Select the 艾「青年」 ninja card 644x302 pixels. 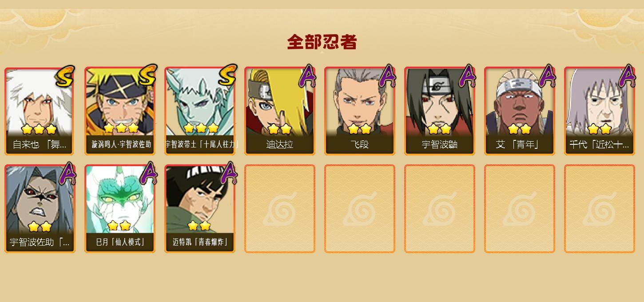click(x=520, y=111)
